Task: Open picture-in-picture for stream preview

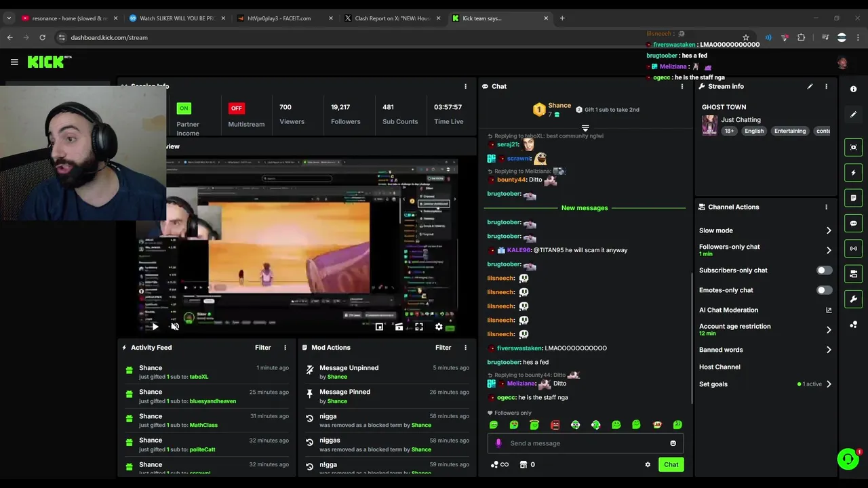Action: (379, 327)
